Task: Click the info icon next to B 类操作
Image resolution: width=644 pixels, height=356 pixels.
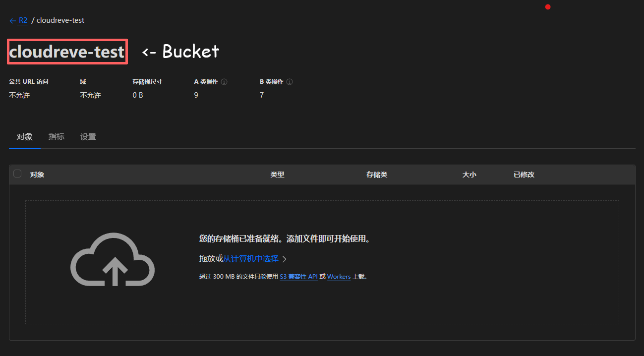Action: click(x=289, y=81)
